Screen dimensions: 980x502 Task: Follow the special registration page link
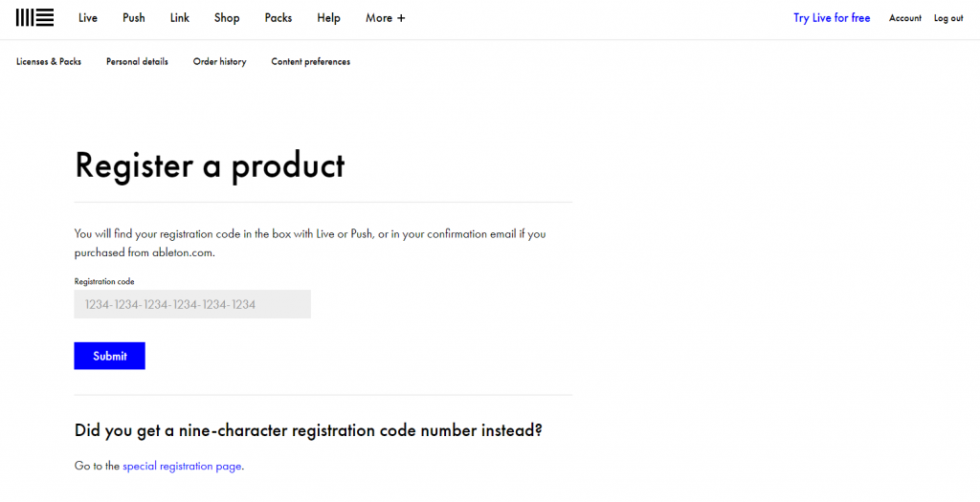(x=182, y=467)
